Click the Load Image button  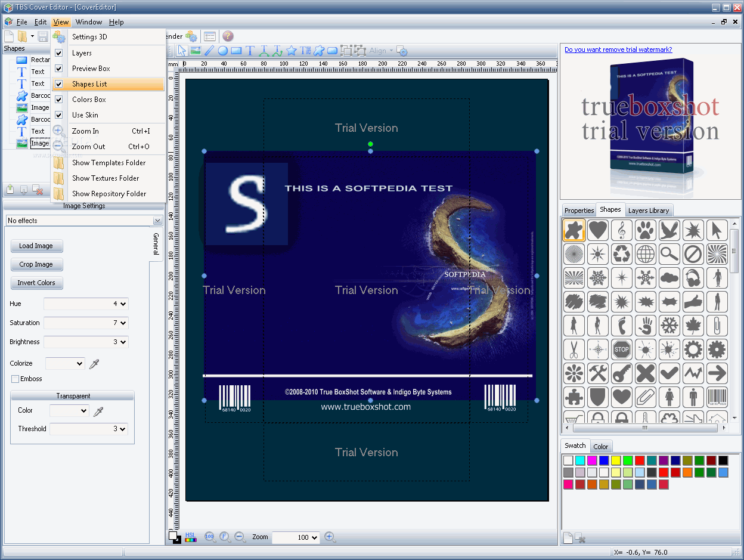36,246
